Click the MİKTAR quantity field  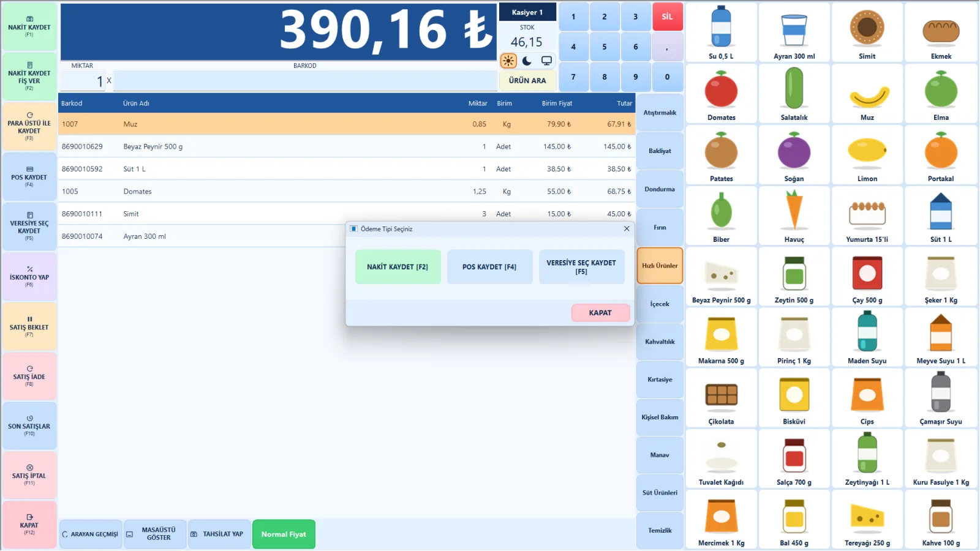(x=82, y=80)
